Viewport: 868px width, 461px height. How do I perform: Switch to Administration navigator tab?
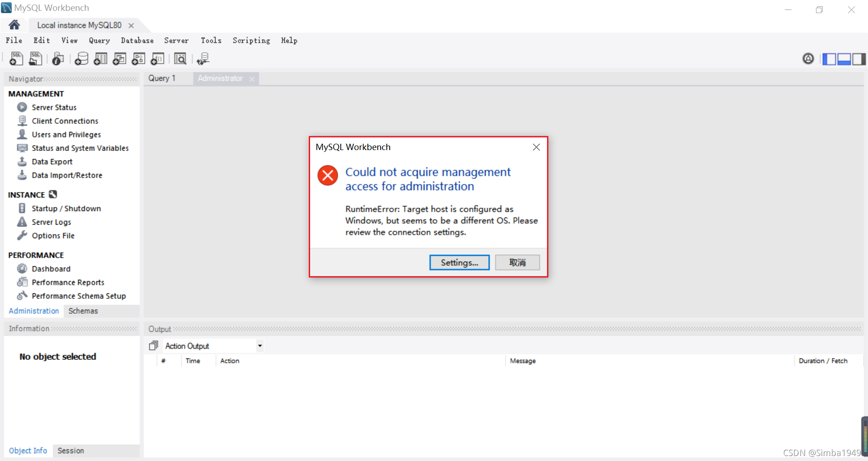(34, 311)
